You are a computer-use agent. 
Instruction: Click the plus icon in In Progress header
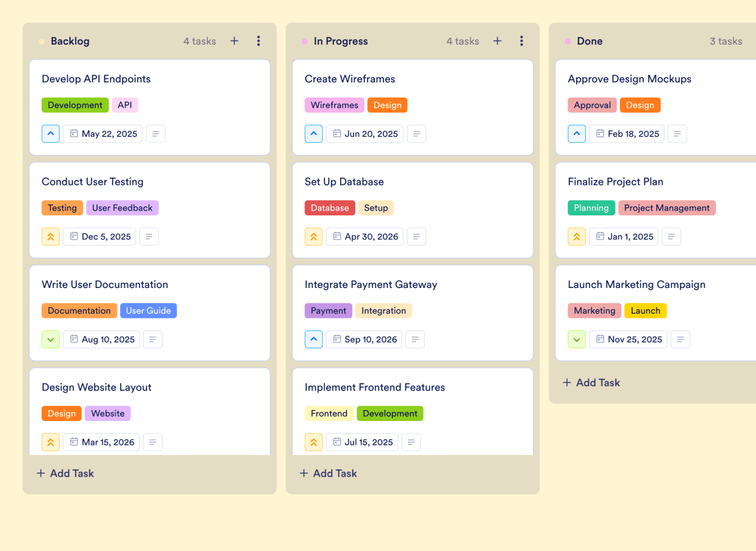point(497,41)
